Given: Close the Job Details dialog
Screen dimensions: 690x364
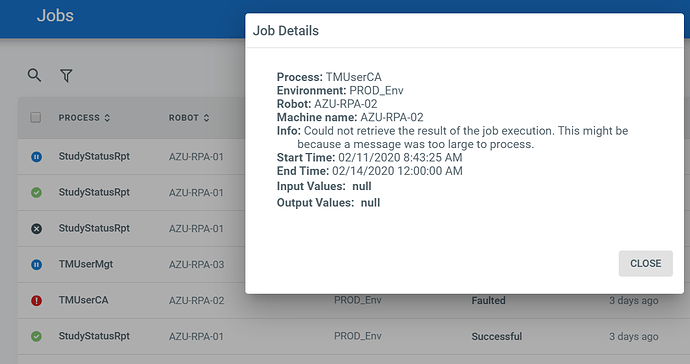Looking at the screenshot, I should click(x=646, y=263).
